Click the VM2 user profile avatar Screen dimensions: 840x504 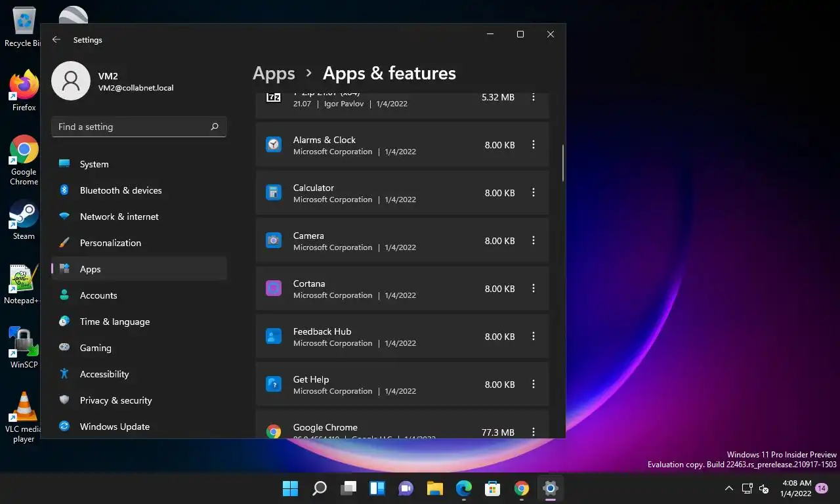click(x=71, y=81)
